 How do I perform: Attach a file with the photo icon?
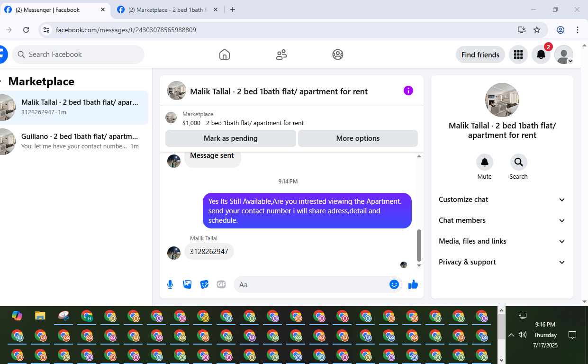tap(187, 284)
